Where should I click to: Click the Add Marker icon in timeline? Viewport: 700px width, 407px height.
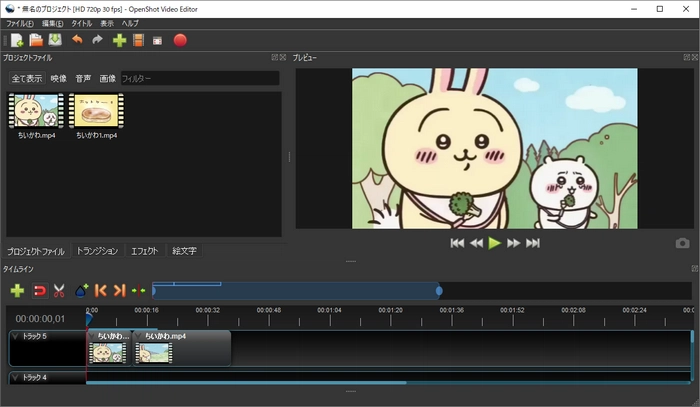coord(81,290)
